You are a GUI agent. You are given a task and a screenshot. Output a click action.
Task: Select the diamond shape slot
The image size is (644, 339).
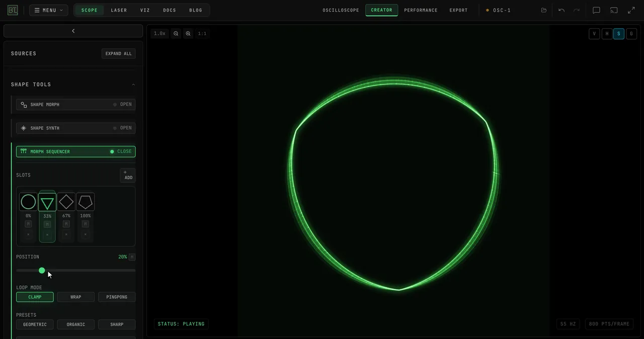(66, 202)
